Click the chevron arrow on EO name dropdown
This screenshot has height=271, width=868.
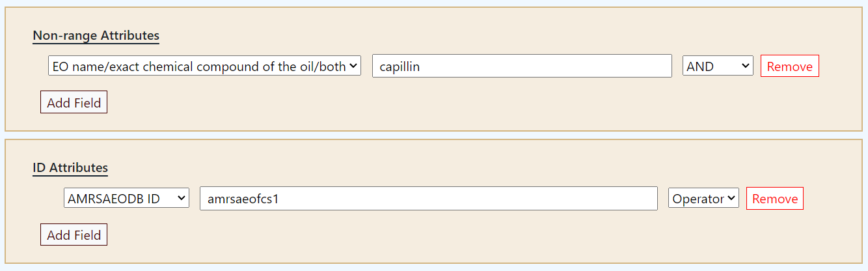pos(353,66)
